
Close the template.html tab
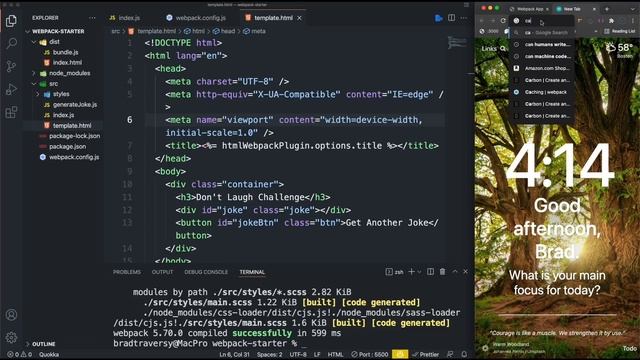click(300, 18)
